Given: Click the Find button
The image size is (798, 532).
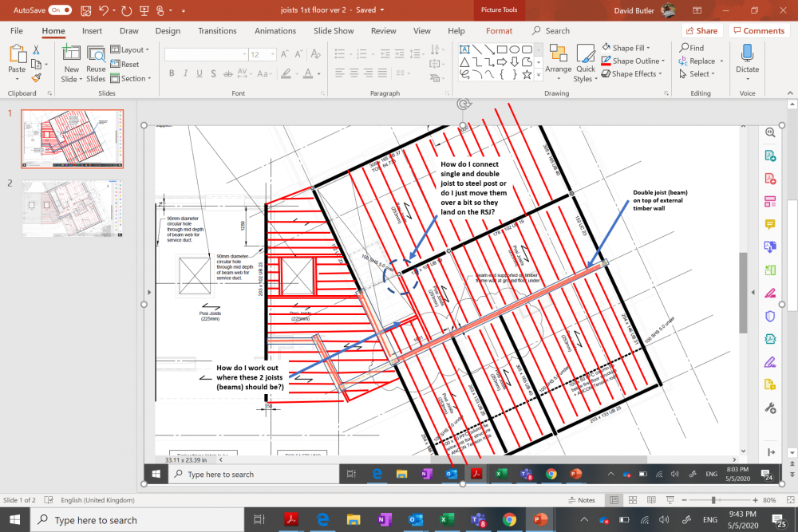Looking at the screenshot, I should pyautogui.click(x=692, y=48).
